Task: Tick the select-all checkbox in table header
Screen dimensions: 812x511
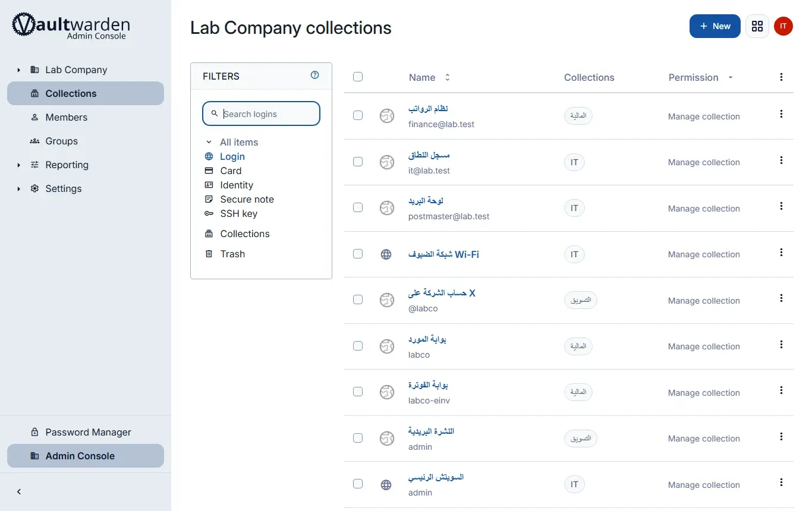Action: click(x=358, y=77)
